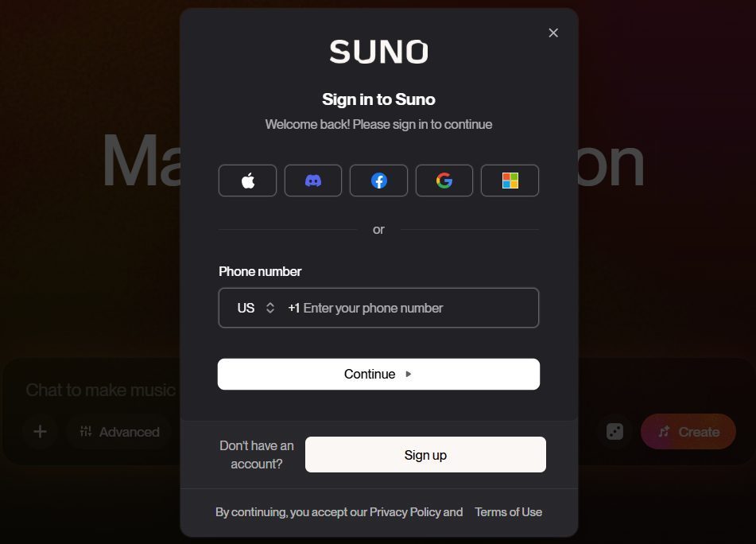Open the Advanced options button
Screen dimensions: 756x544
pyautogui.click(x=119, y=432)
